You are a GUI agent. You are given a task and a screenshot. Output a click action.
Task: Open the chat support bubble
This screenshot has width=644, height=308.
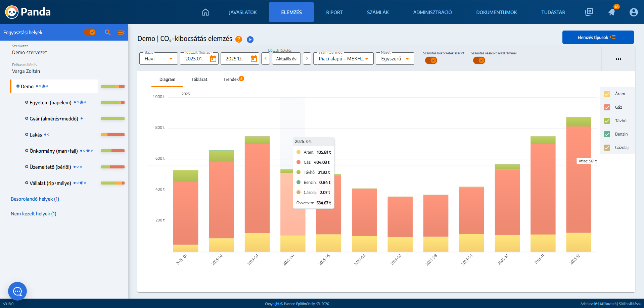tap(17, 291)
